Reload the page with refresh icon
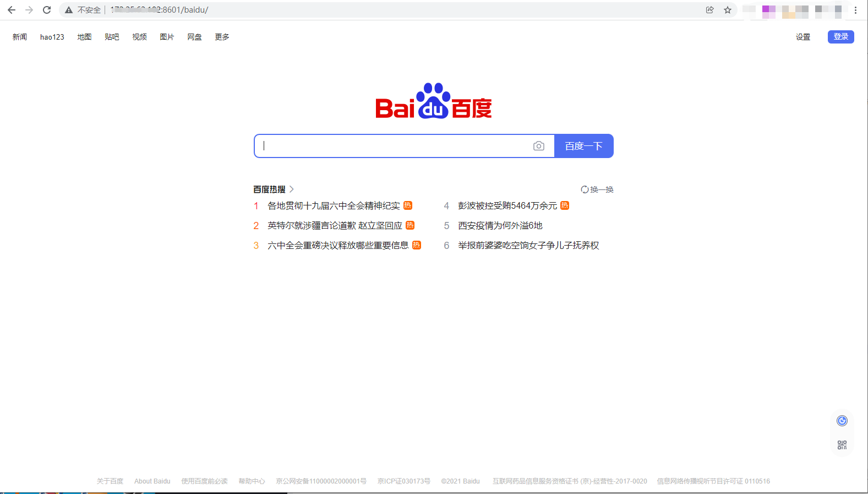The height and width of the screenshot is (494, 868). coord(47,10)
